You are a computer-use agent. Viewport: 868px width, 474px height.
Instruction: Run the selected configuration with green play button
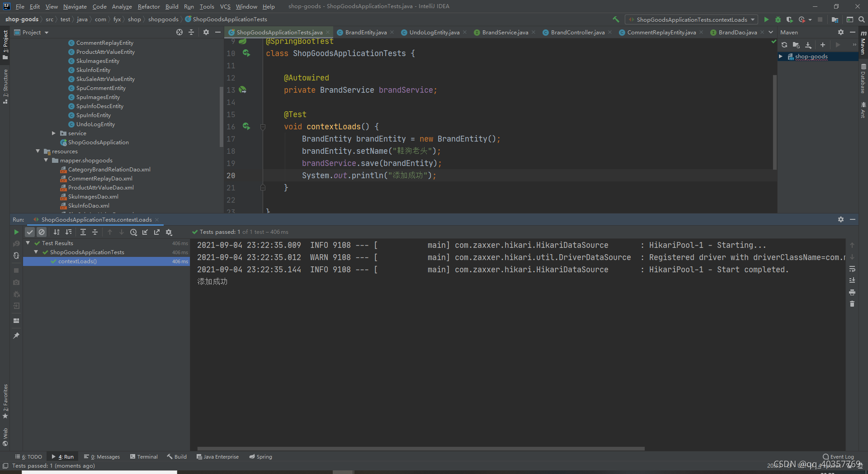(766, 19)
